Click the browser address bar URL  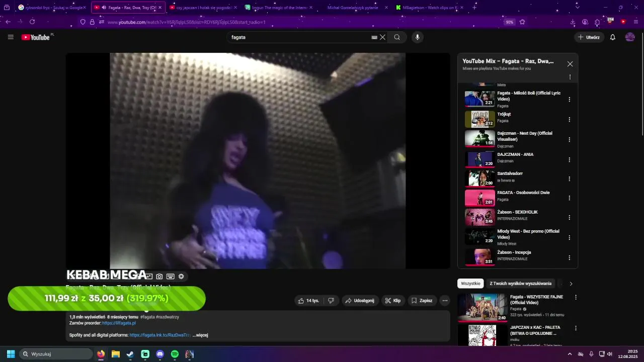click(186, 22)
